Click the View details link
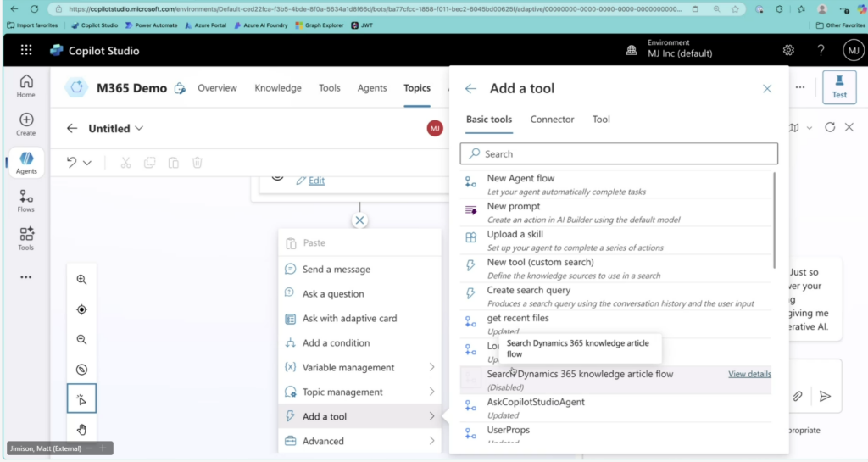Screen dimensions: 868x462 point(749,374)
